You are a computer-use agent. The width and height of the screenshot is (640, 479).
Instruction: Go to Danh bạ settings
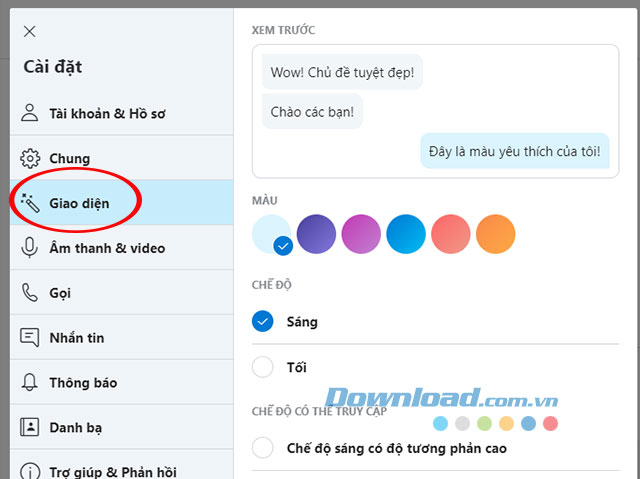pyautogui.click(x=122, y=427)
